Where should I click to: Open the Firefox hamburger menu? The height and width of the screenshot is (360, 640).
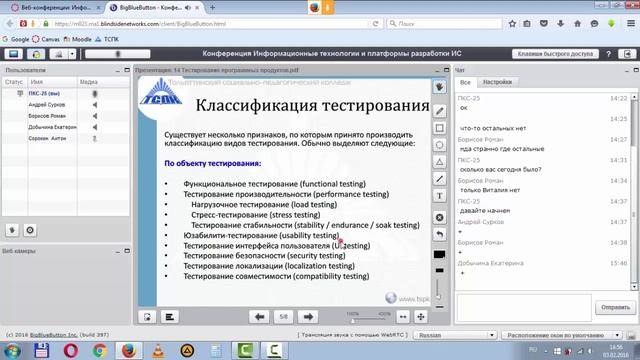point(631,24)
